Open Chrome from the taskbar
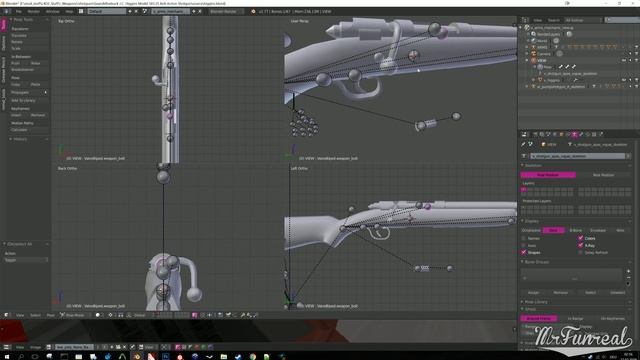This screenshot has height=360, width=640. 253,356
